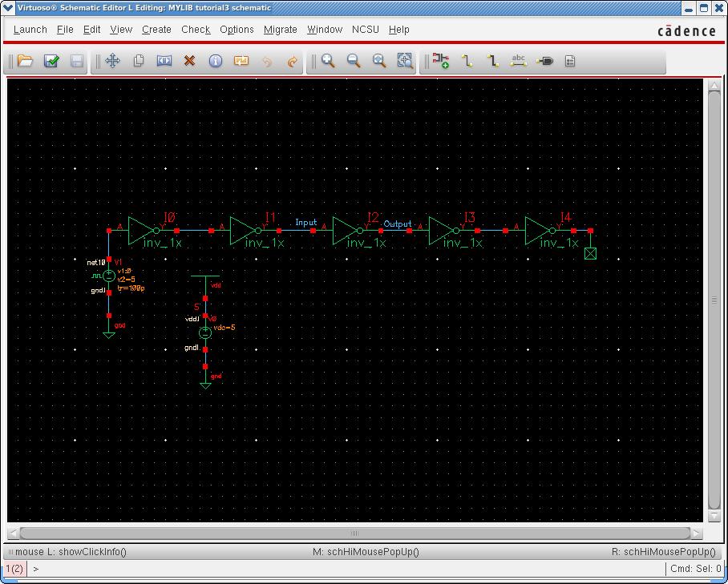This screenshot has height=584, width=728.
Task: Click the Create Pin icon
Action: click(x=544, y=61)
